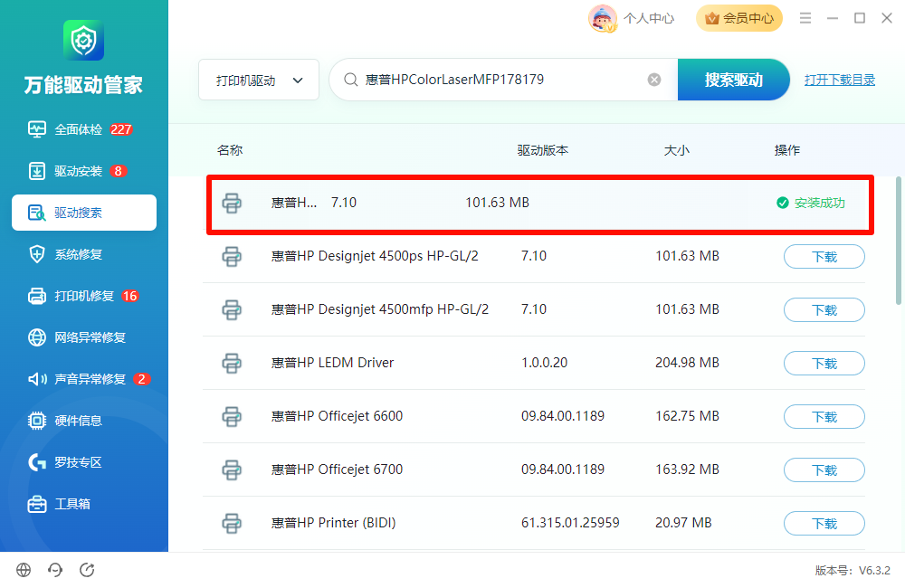This screenshot has height=588, width=905.
Task: Click the 204.98 MB size value
Action: click(x=687, y=363)
